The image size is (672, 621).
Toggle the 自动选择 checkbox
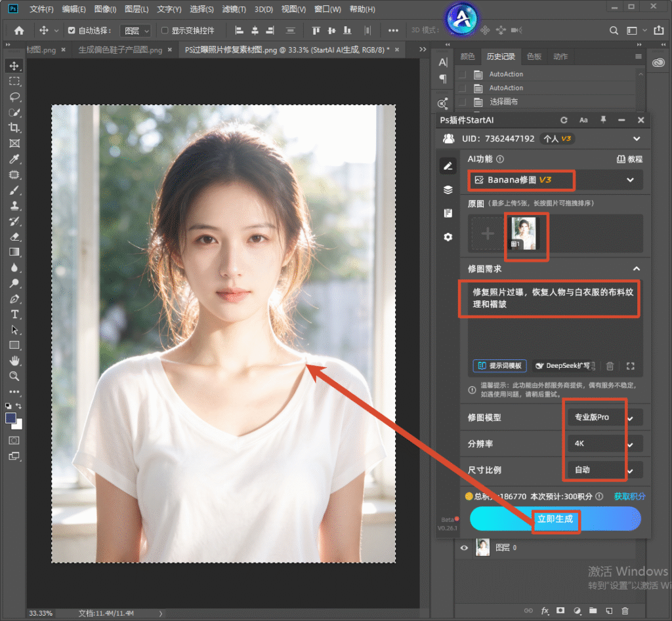pos(72,30)
